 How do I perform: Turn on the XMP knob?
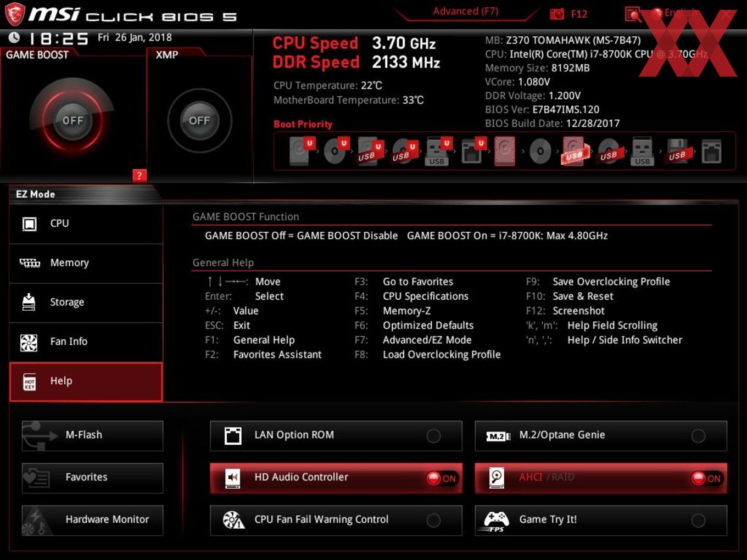click(x=199, y=120)
